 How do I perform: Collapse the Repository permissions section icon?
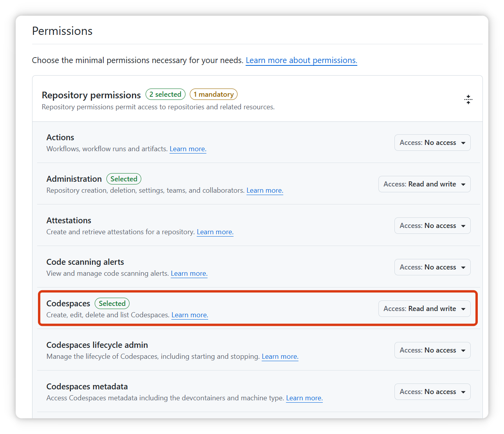click(468, 99)
